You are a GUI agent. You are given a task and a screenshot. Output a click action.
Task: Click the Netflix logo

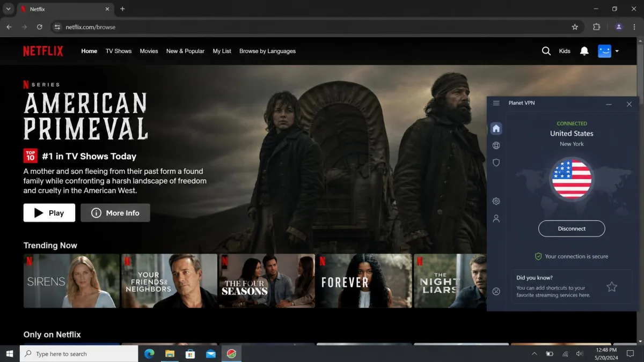tap(43, 51)
